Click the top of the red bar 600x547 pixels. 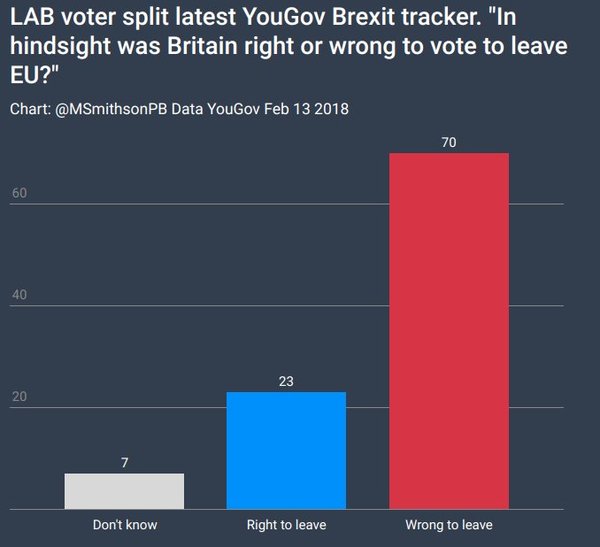448,156
